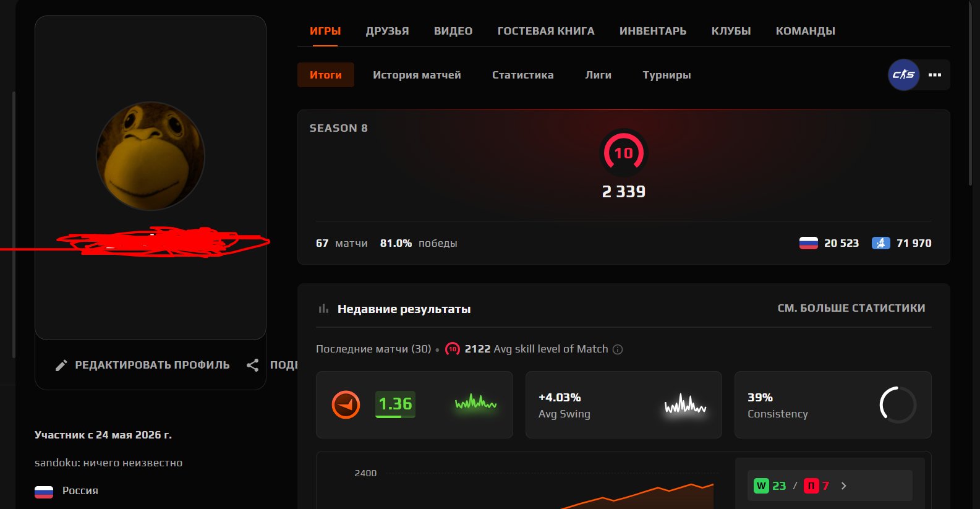Click the small level 10 badge before 2122
The image size is (980, 509).
point(452,349)
